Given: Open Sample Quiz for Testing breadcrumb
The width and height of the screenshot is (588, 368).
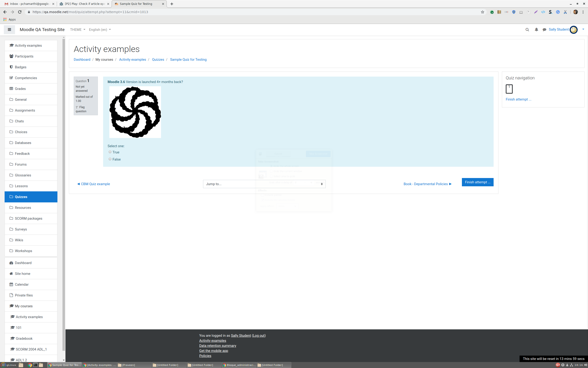Looking at the screenshot, I should click(x=188, y=60).
